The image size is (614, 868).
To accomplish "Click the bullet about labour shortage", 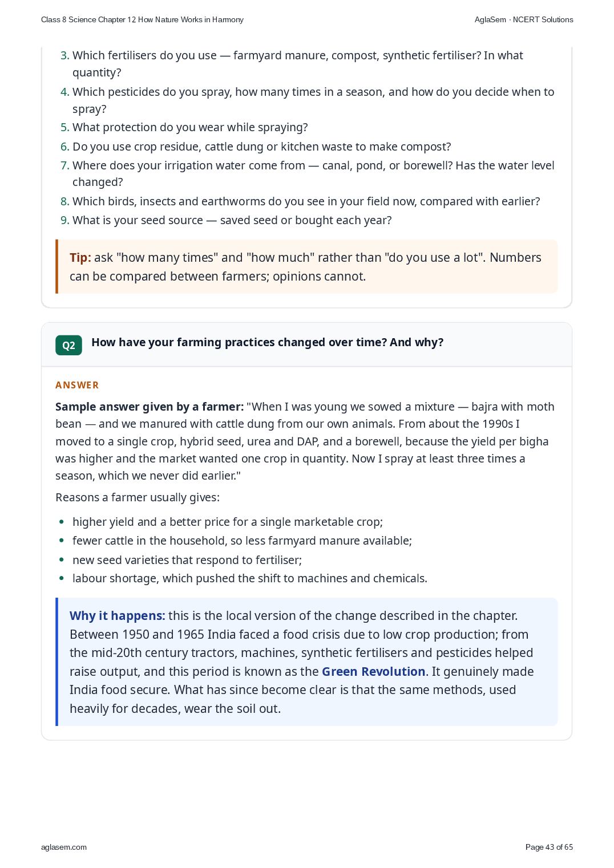I will (249, 578).
